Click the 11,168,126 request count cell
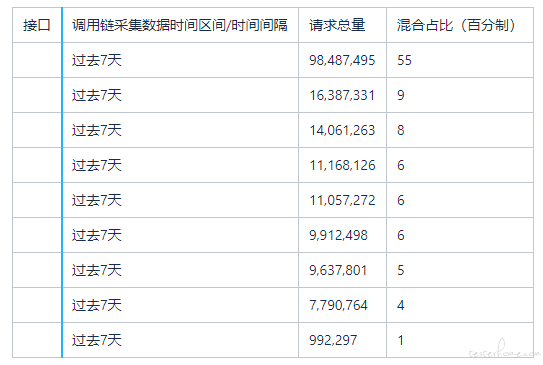The image size is (543, 365). [342, 165]
